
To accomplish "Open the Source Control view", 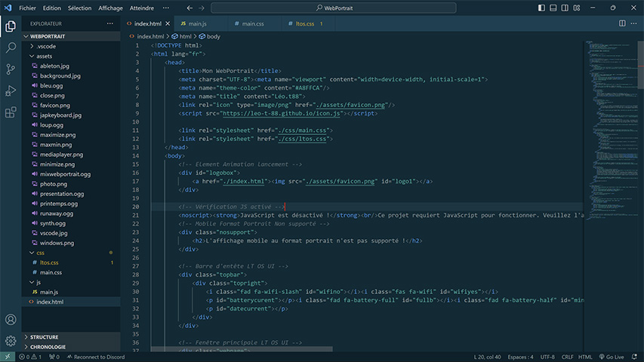I will coord(11,69).
